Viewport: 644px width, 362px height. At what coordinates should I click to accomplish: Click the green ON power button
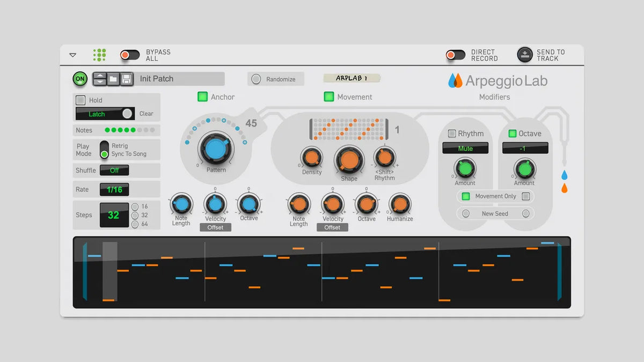(x=80, y=79)
